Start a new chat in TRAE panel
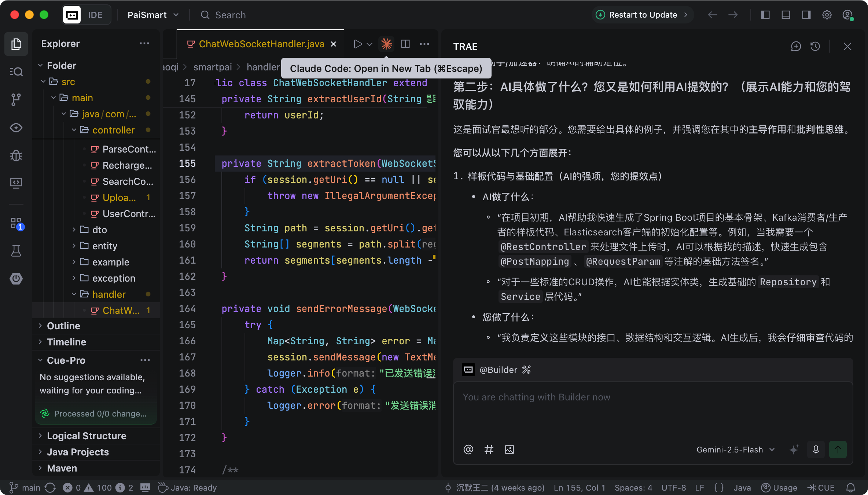This screenshot has width=868, height=495. tap(796, 47)
